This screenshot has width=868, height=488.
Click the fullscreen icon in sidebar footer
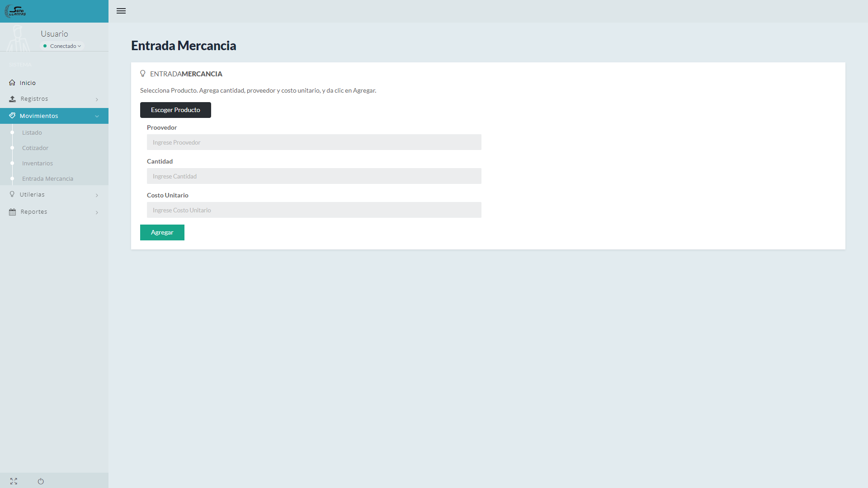(x=14, y=481)
